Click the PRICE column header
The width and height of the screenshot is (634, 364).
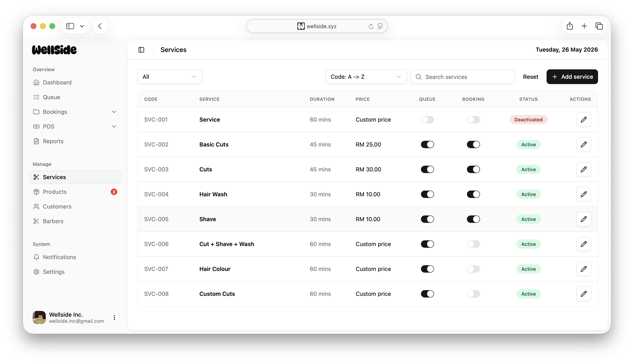(363, 99)
